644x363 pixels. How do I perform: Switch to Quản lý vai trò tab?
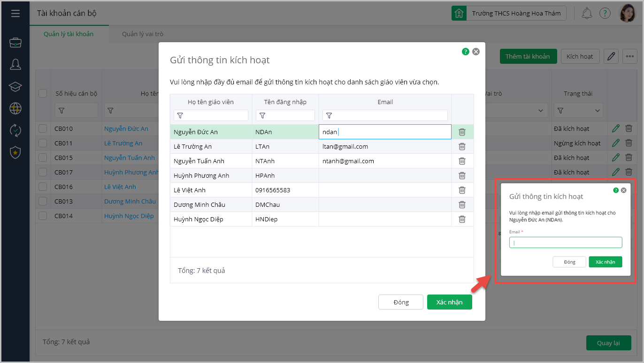(143, 34)
